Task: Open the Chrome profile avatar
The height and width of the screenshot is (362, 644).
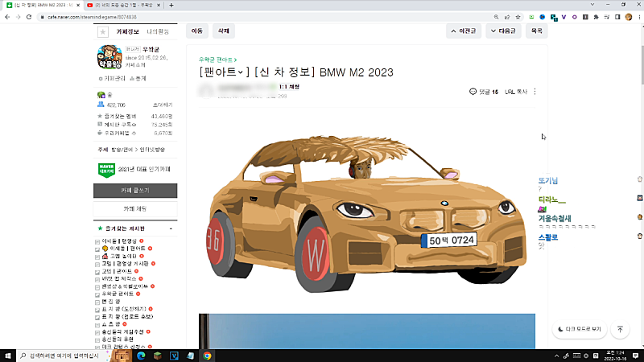Action: pos(629,17)
